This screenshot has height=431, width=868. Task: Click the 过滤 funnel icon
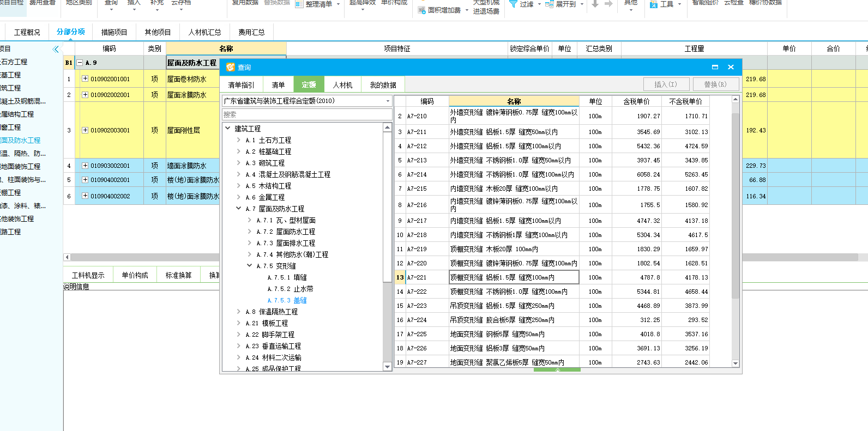tap(513, 4)
